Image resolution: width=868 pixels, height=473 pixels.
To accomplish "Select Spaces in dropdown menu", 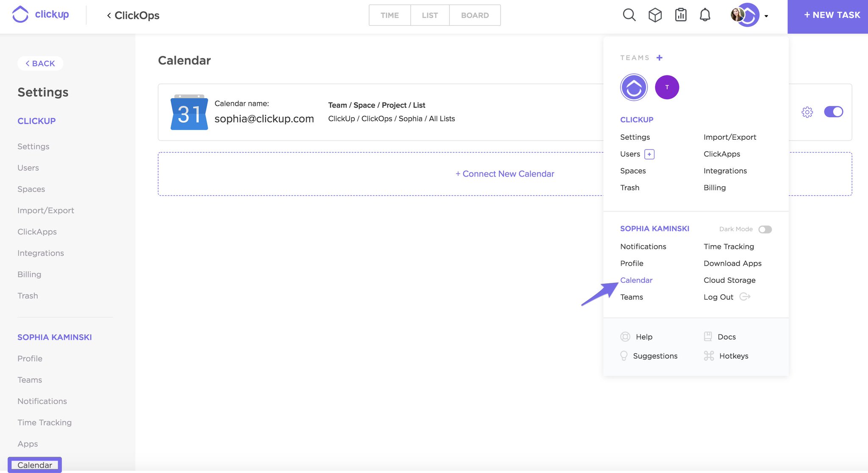I will [x=633, y=171].
